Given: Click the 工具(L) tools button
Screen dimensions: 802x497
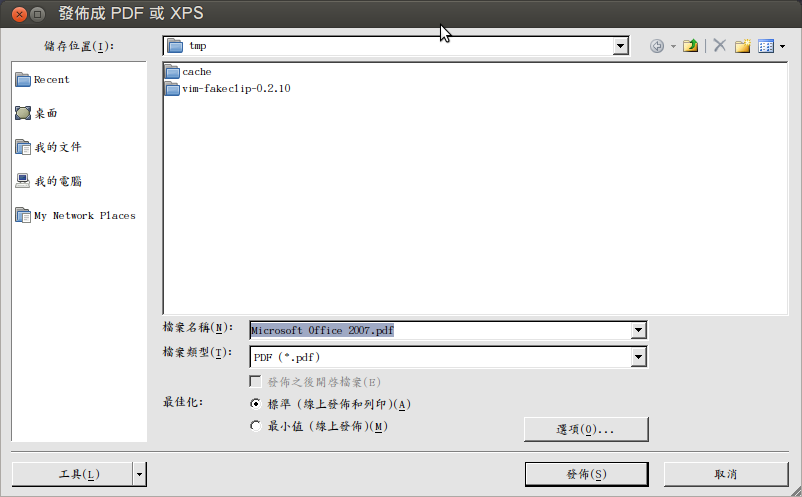Looking at the screenshot, I should tap(72, 474).
